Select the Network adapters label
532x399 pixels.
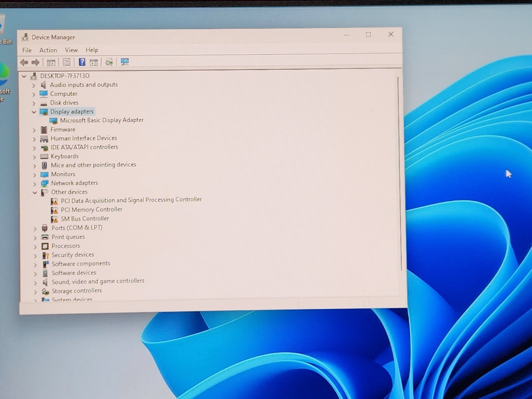74,183
